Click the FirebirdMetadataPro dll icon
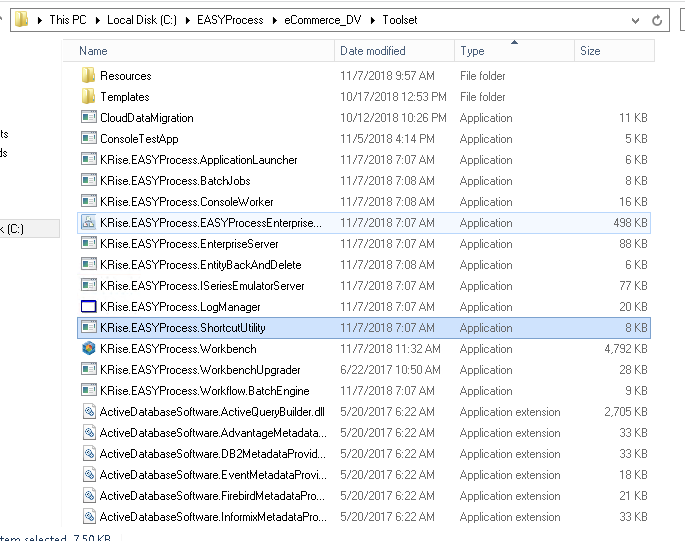Screen dimensions: 685x541 pyautogui.click(x=89, y=495)
